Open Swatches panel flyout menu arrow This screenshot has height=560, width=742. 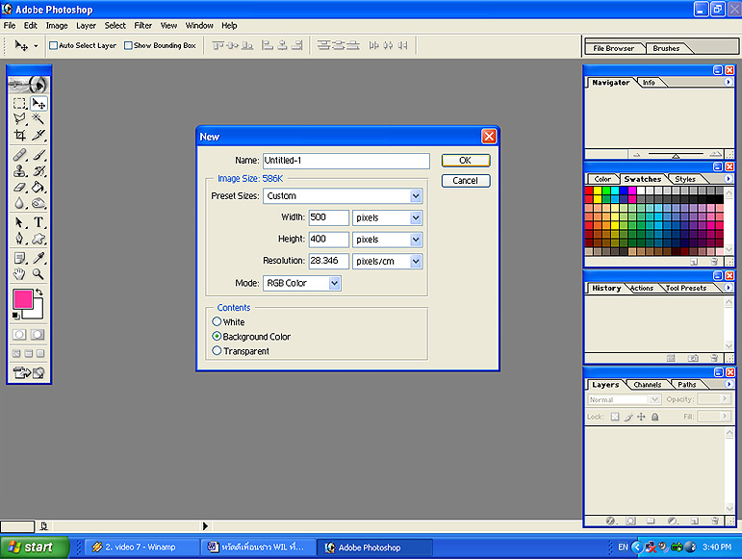pyautogui.click(x=729, y=179)
